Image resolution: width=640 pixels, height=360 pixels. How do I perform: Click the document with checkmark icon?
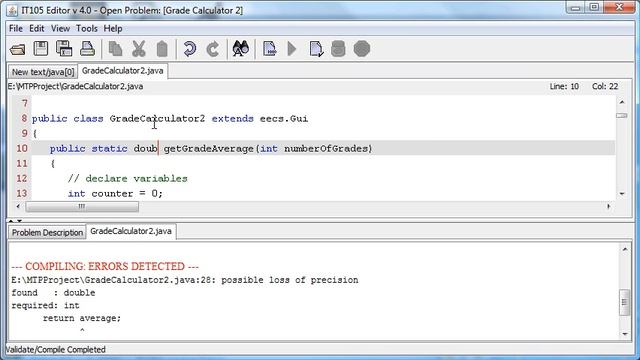point(316,49)
